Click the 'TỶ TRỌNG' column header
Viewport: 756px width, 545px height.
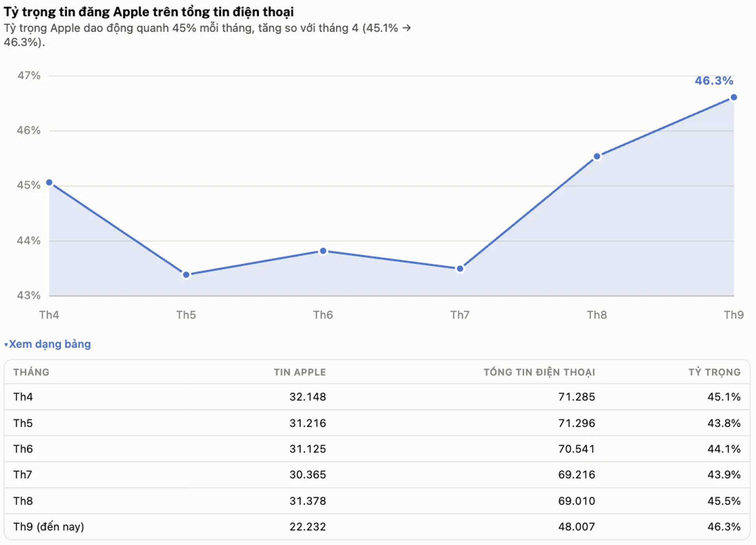pos(714,372)
